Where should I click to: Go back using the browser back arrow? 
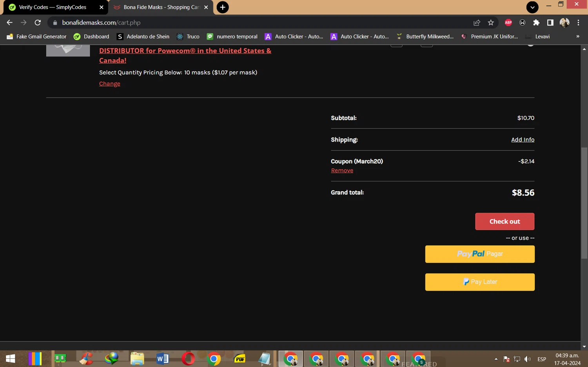coord(10,23)
